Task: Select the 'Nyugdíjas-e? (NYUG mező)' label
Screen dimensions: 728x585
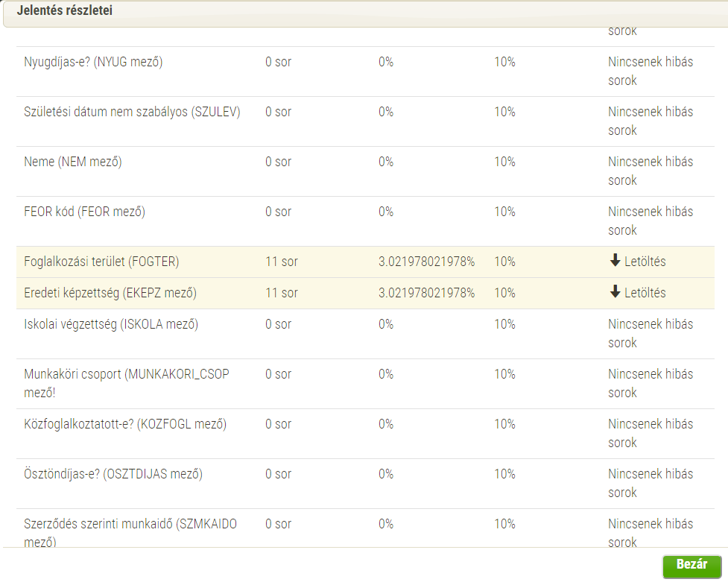Action: pos(93,62)
